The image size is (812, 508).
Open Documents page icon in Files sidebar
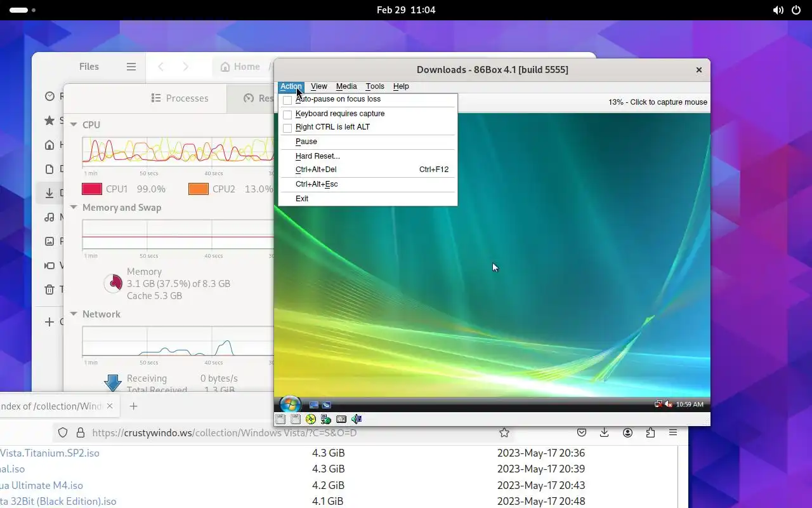49,169
